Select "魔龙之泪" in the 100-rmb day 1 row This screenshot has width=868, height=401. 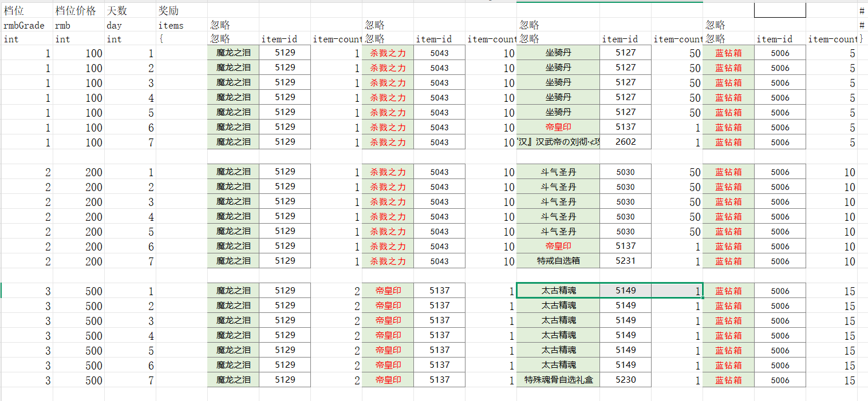pyautogui.click(x=233, y=53)
